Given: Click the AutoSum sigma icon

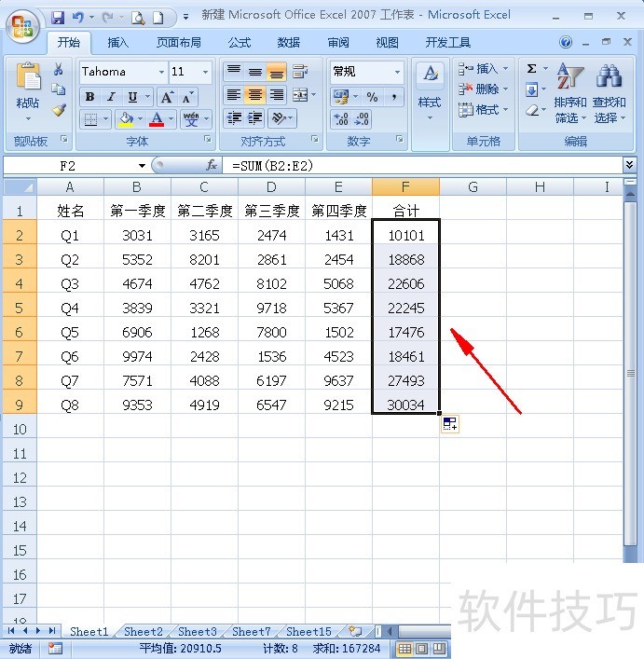Looking at the screenshot, I should (x=531, y=68).
